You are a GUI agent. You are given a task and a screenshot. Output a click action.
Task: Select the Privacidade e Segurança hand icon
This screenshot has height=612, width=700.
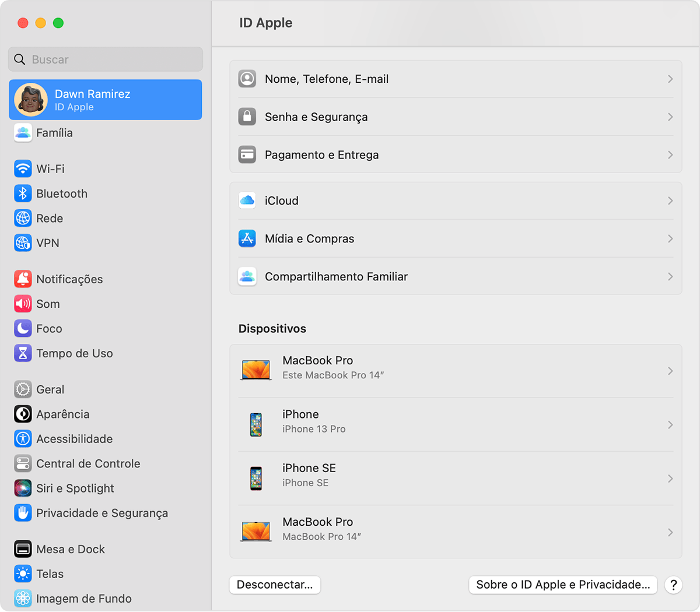23,513
